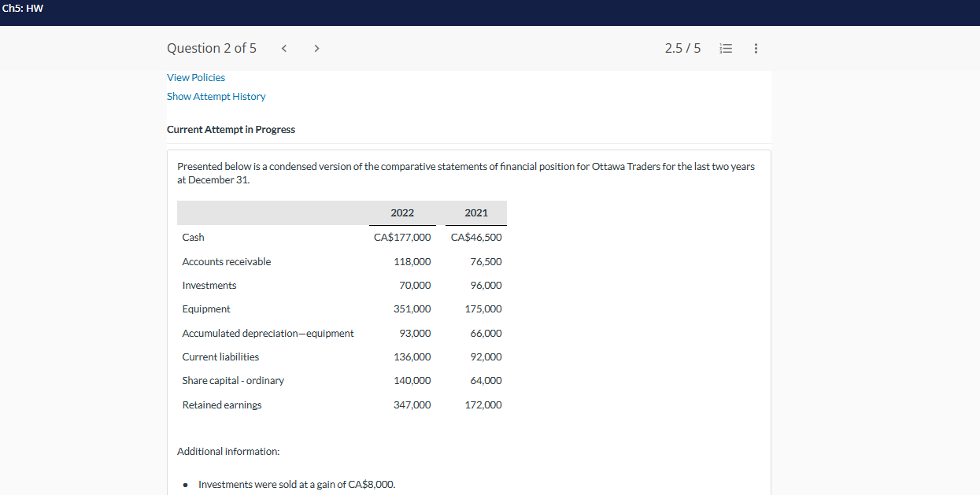Image resolution: width=980 pixels, height=495 pixels.
Task: Click the Accounts receivable row label
Action: point(227,261)
